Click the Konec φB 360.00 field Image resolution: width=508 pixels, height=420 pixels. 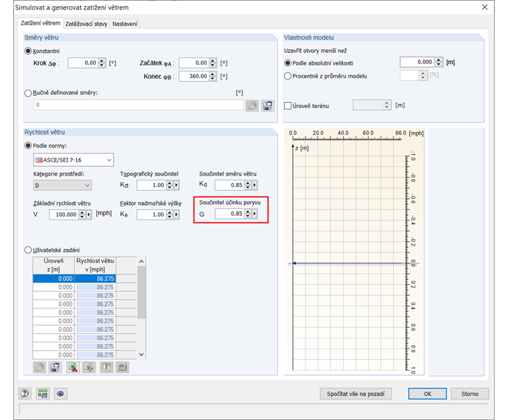194,76
